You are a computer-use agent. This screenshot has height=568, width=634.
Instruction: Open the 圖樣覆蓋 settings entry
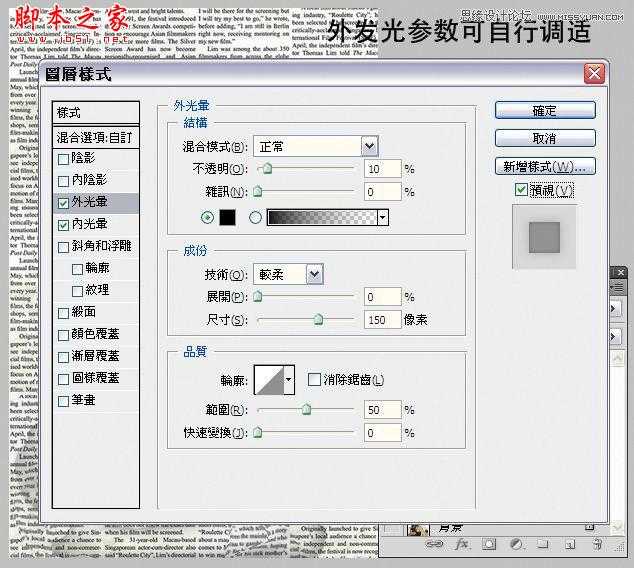[96, 378]
